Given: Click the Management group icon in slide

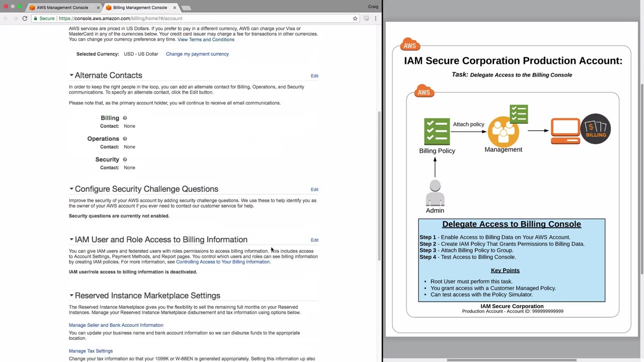Looking at the screenshot, I should (503, 132).
